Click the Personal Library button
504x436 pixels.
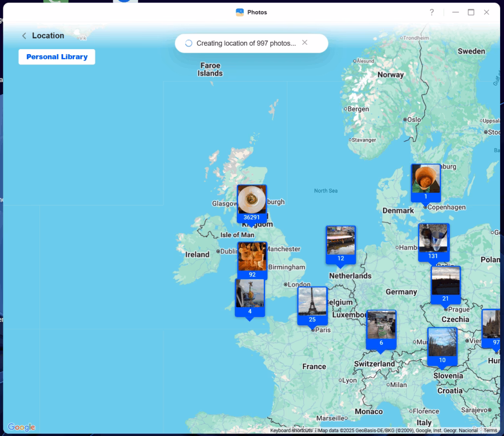click(57, 57)
